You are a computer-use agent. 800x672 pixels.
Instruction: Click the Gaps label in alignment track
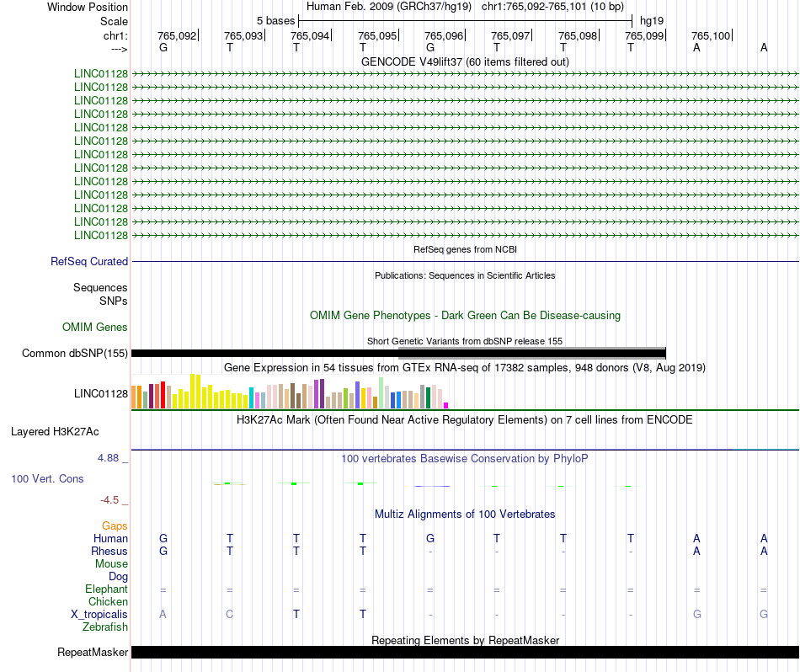click(115, 525)
